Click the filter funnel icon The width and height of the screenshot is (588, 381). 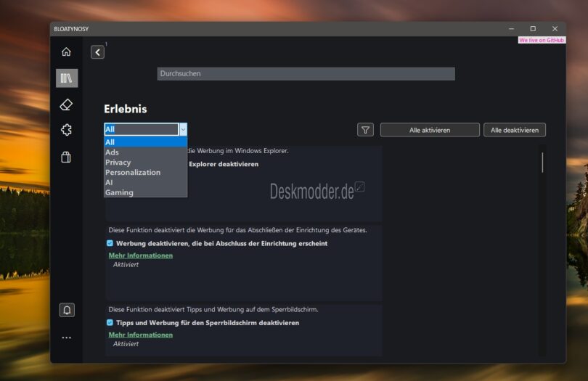tap(365, 130)
